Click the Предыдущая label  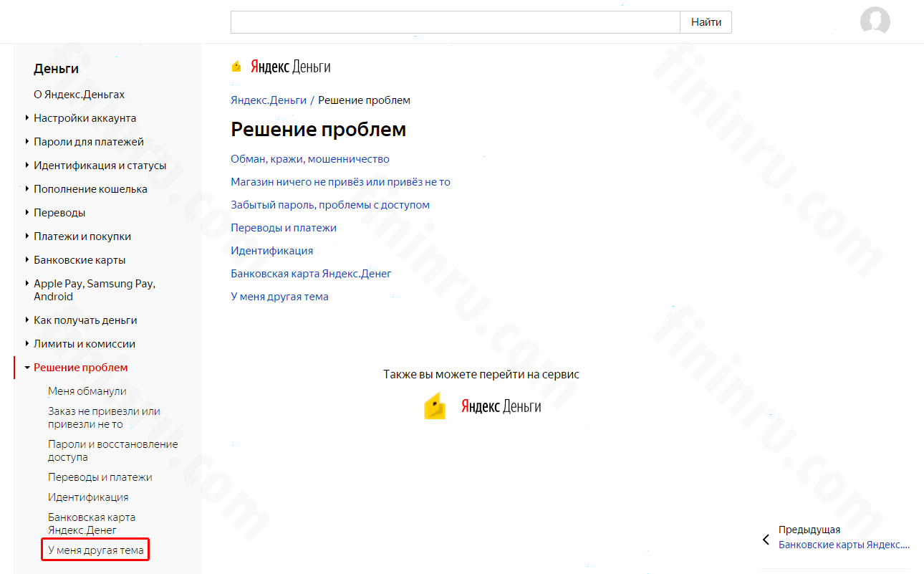pyautogui.click(x=809, y=530)
